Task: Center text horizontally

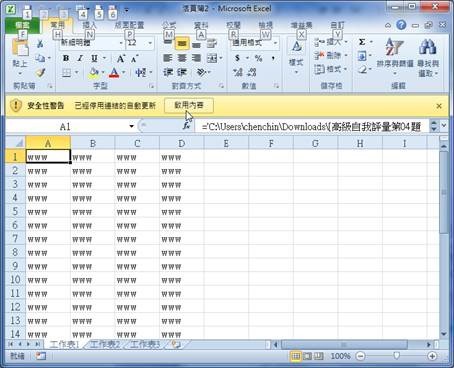Action: (182, 58)
